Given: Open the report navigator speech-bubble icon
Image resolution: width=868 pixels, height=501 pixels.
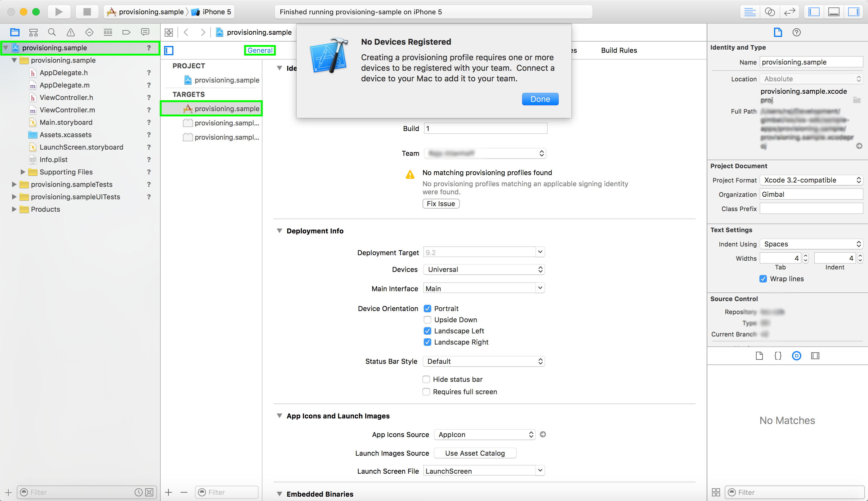Looking at the screenshot, I should coord(145,32).
